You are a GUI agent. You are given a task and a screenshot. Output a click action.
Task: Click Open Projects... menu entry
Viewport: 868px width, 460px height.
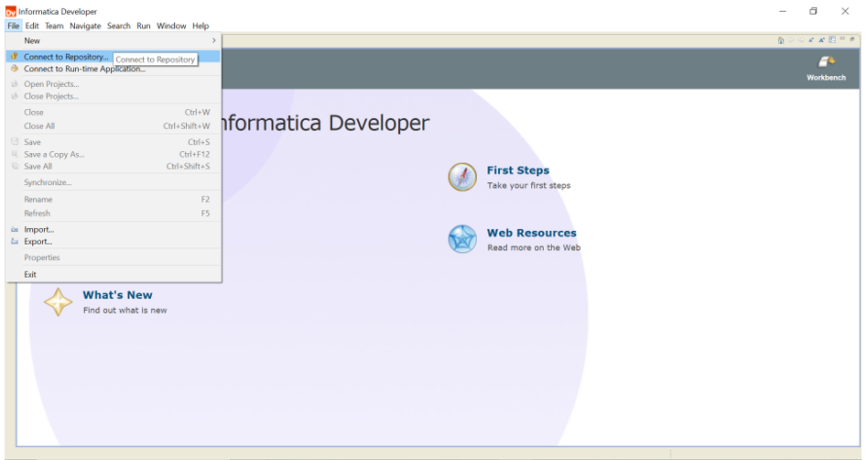pyautogui.click(x=113, y=84)
